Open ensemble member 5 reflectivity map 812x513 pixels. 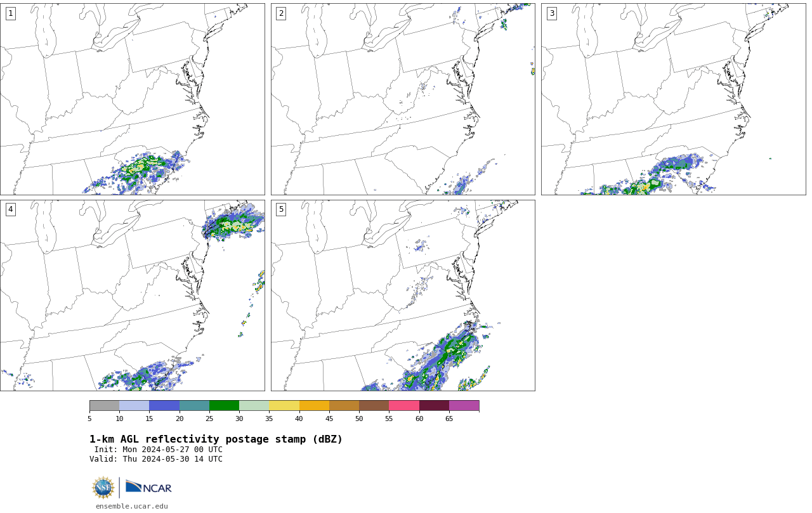click(x=403, y=295)
